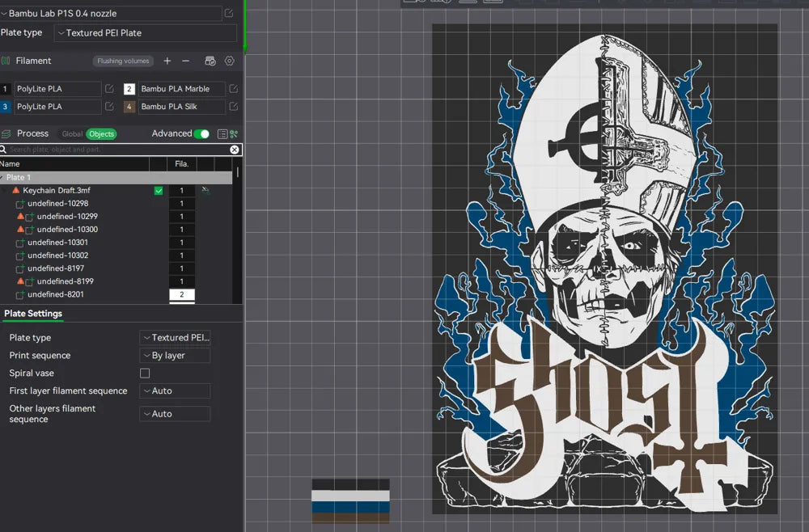
Task: Click the Flushing volumes button
Action: point(123,61)
